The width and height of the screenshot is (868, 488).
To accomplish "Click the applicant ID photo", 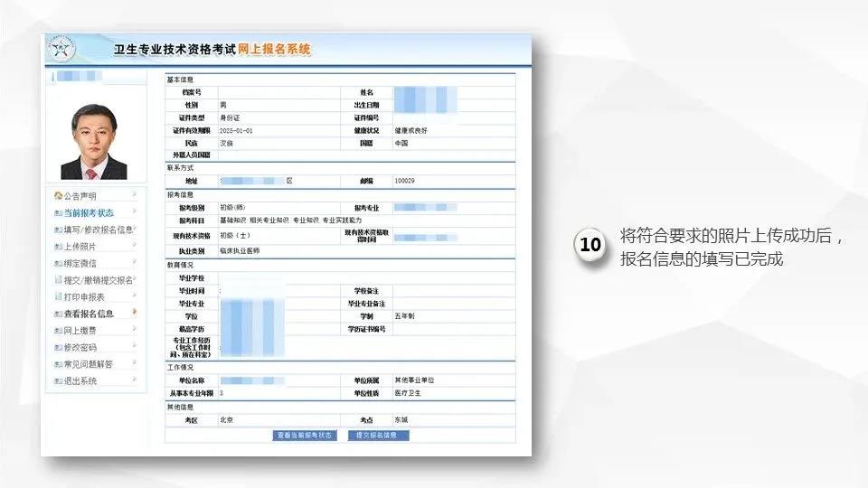I will click(94, 142).
